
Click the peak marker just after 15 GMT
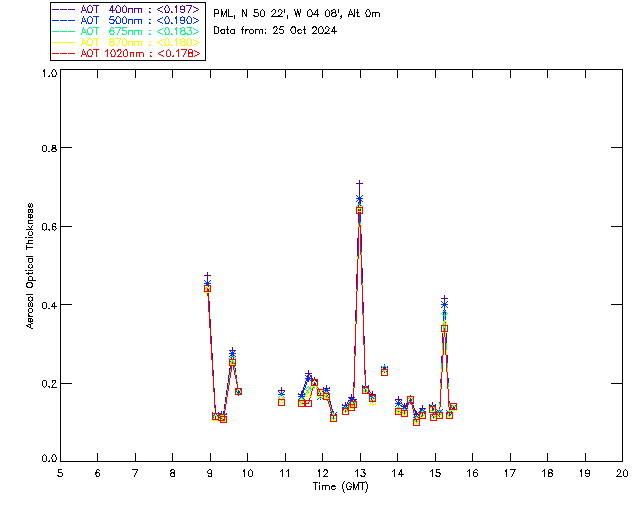click(x=444, y=300)
